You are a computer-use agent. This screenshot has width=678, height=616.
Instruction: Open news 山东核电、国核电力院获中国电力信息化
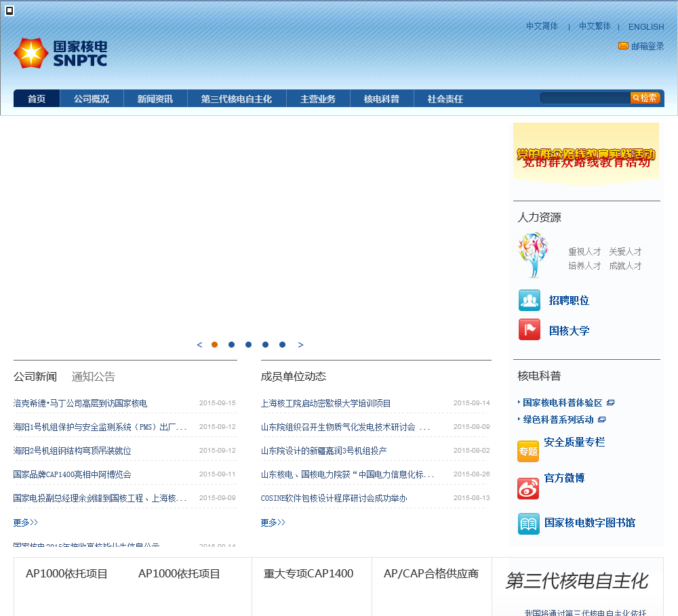[x=347, y=474]
